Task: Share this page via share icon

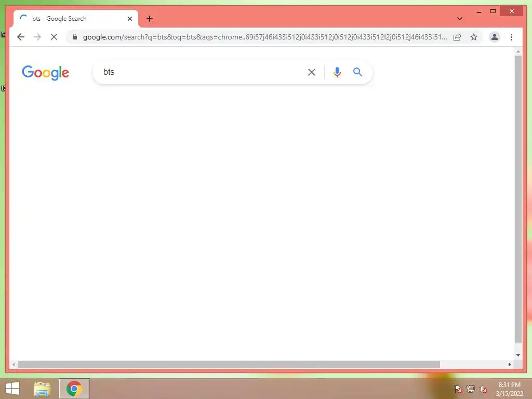Action: tap(457, 37)
